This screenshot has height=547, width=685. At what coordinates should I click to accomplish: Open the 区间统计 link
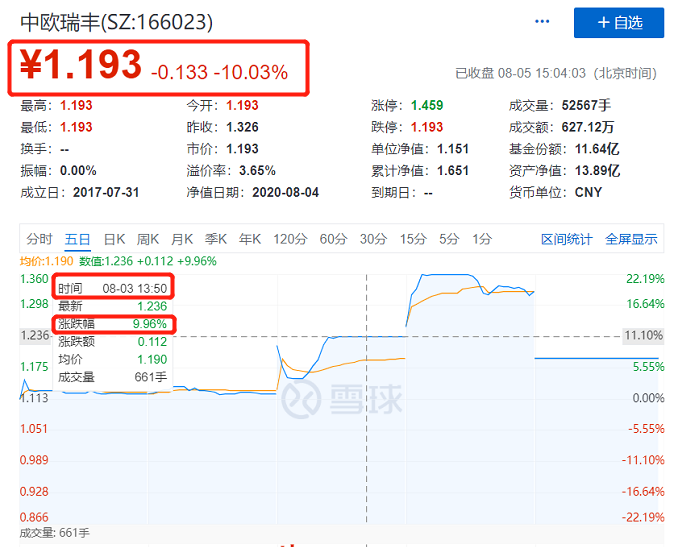(x=567, y=239)
